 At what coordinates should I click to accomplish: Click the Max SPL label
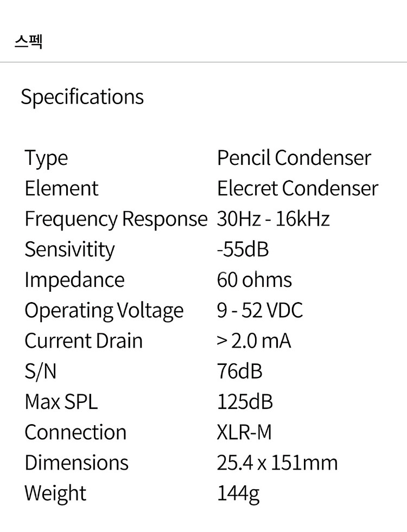pyautogui.click(x=61, y=402)
